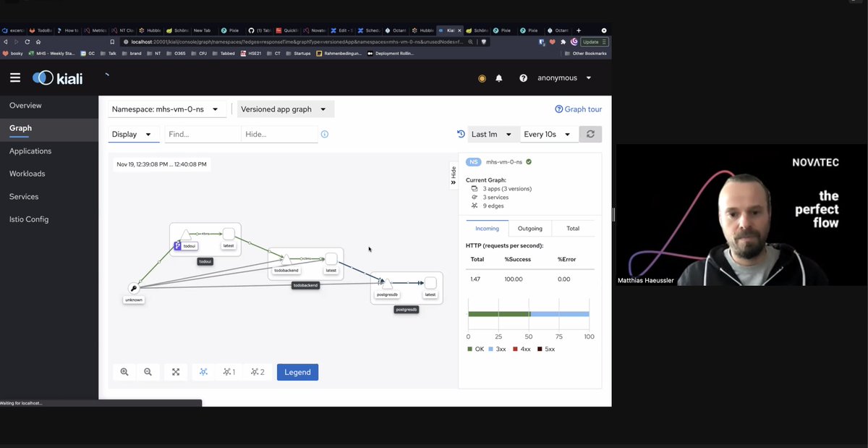Show the graph Legend
The width and height of the screenshot is (868, 448).
click(297, 372)
